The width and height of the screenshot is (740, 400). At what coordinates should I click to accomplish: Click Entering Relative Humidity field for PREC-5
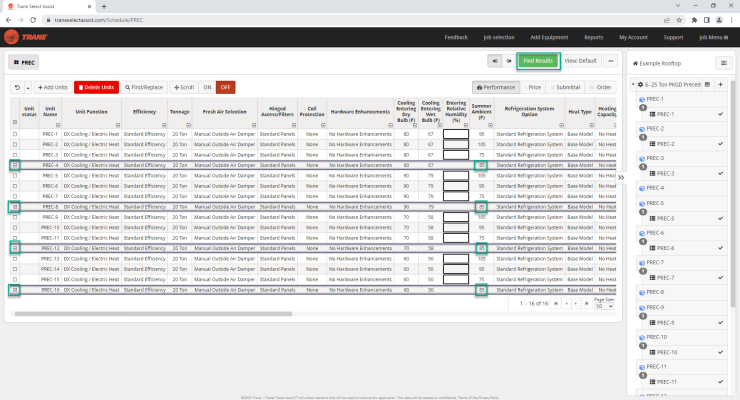point(456,175)
